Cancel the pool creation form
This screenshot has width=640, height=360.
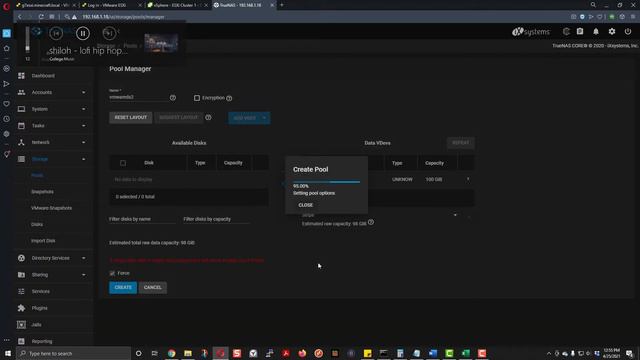153,287
